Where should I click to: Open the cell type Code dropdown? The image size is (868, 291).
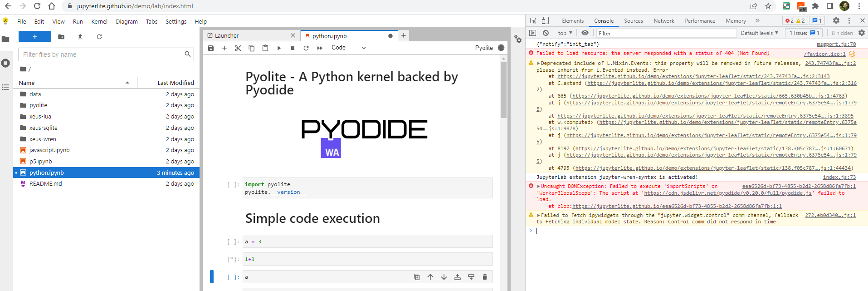(348, 48)
